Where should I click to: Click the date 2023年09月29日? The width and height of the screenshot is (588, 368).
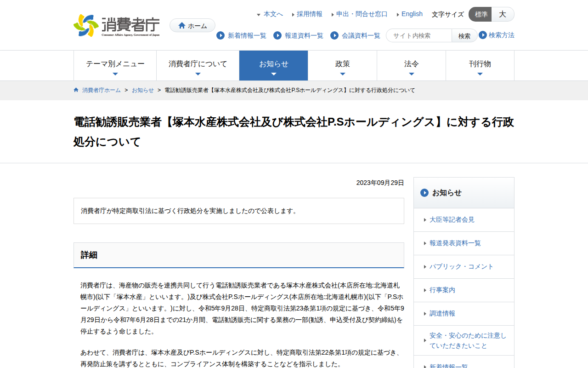click(380, 183)
